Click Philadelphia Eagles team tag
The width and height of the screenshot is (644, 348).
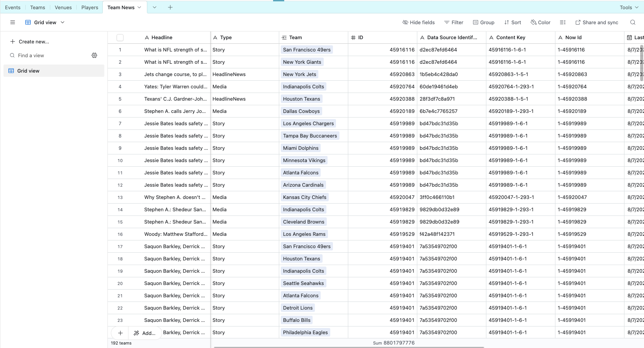305,332
